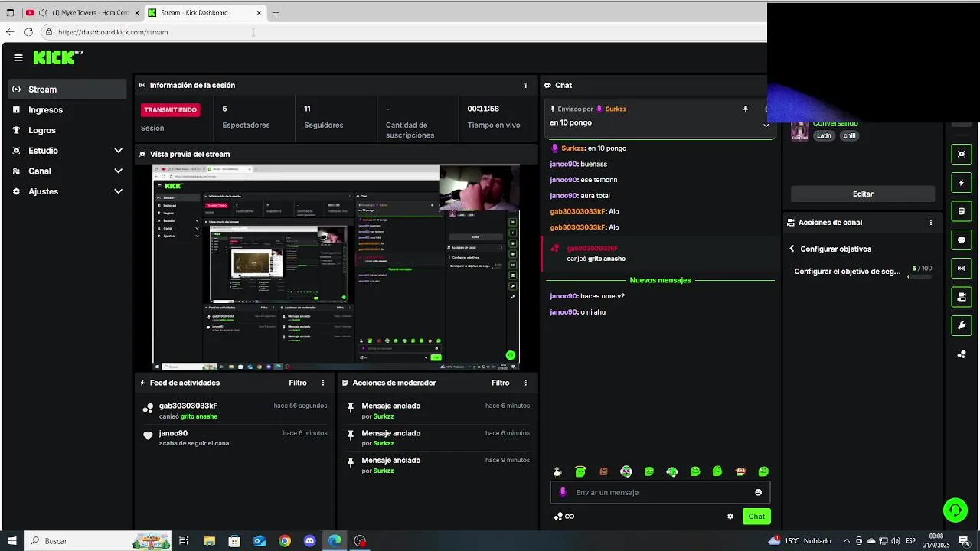Click janoo90 on the 'haces ometv?' message
Screen dimensions: 980x551
coord(563,296)
